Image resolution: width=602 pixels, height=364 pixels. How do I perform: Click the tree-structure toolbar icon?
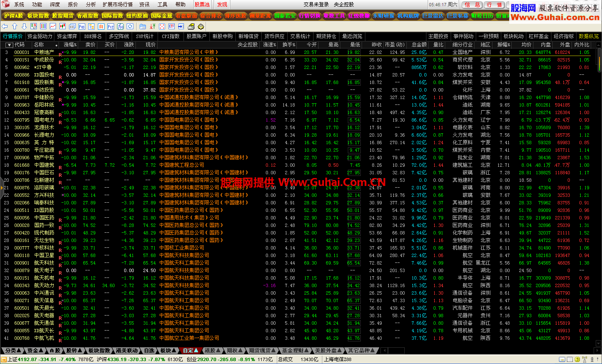(92, 26)
